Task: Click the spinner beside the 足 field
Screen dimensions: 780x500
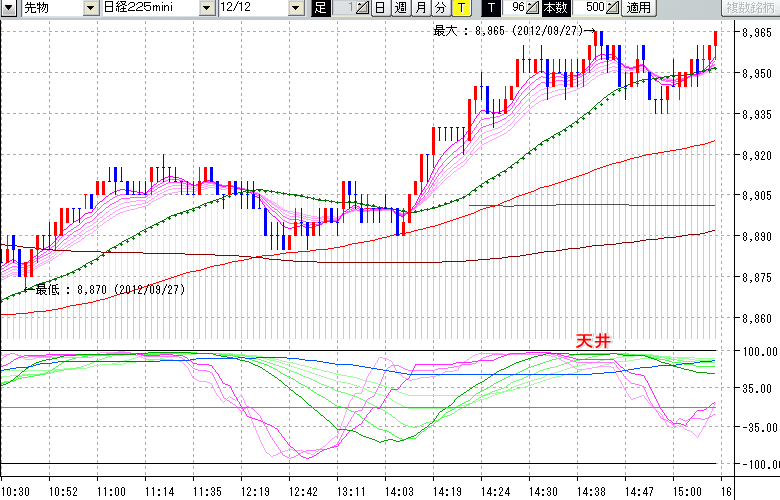Action: coord(361,8)
